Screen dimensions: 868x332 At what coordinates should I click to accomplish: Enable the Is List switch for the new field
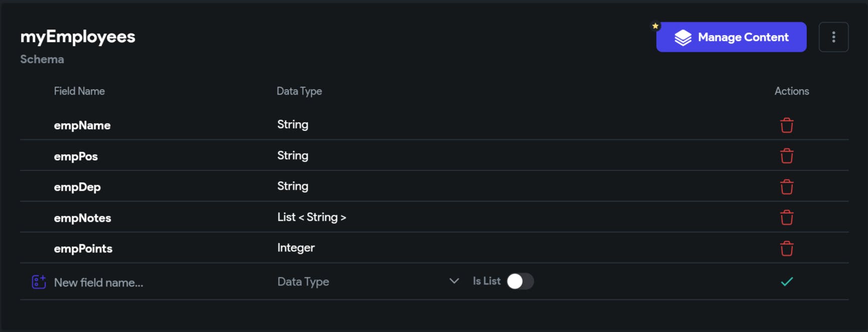[520, 281]
